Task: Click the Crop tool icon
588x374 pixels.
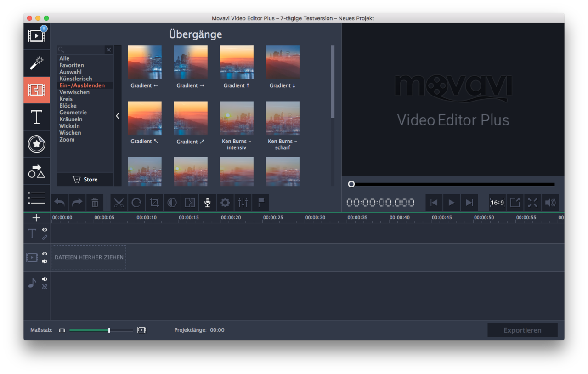Action: 154,203
